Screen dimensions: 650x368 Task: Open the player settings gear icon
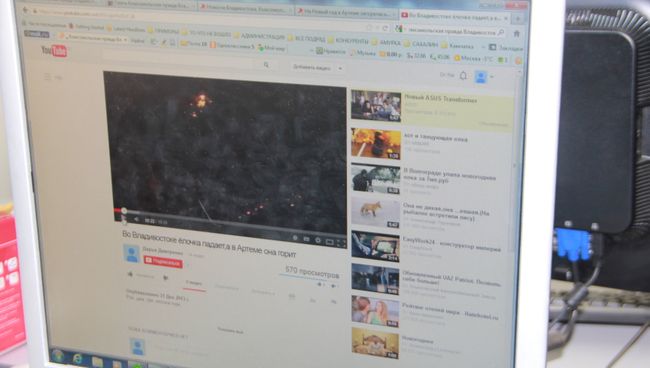pyautogui.click(x=318, y=240)
